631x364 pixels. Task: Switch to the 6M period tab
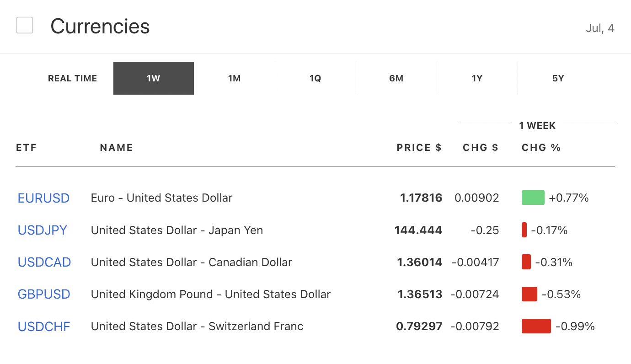396,78
